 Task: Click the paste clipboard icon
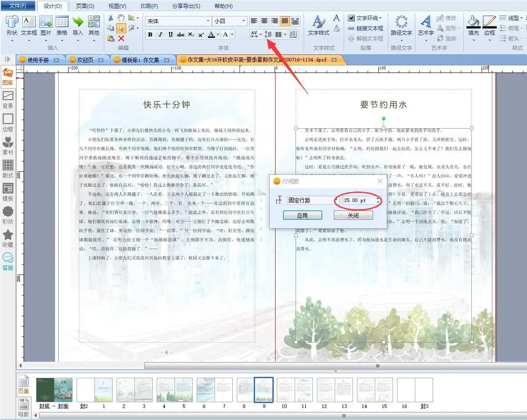110,38
